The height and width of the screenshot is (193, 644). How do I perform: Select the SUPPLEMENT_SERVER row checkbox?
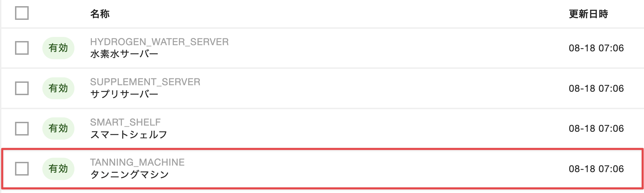tap(22, 88)
